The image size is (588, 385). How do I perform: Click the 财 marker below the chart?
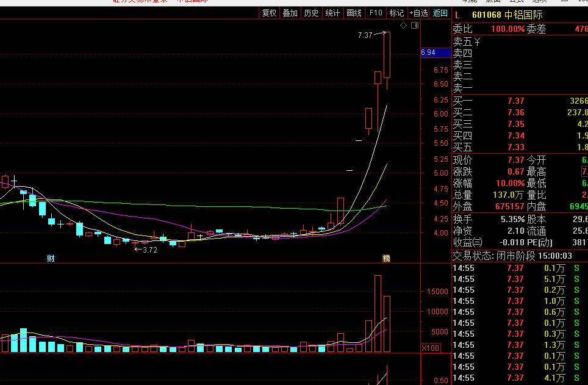click(51, 259)
